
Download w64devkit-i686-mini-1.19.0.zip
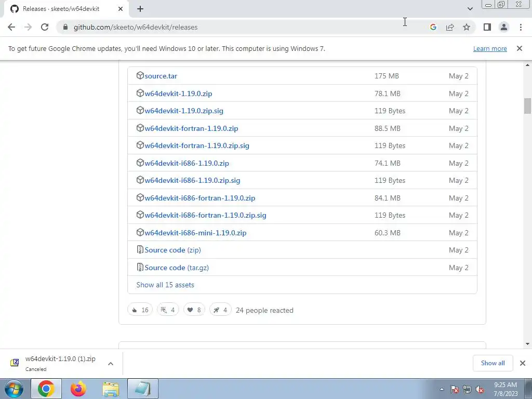(x=195, y=233)
